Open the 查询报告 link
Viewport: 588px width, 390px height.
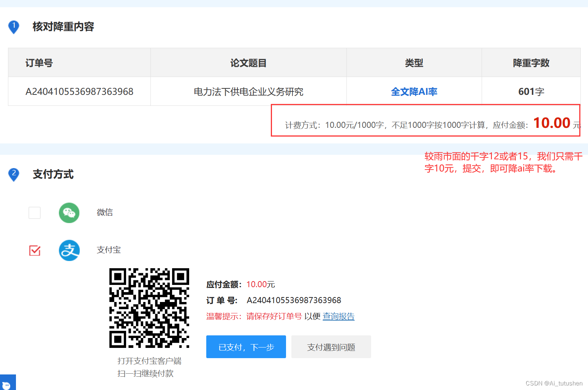click(338, 316)
